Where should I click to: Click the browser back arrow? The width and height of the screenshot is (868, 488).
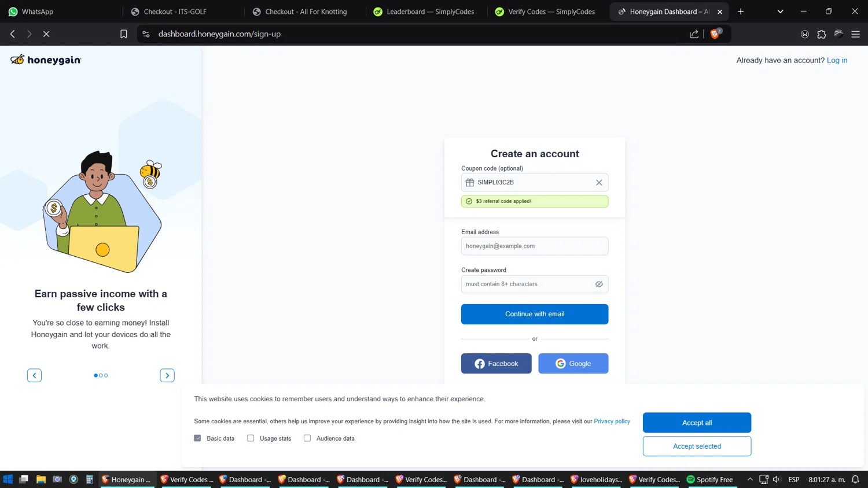[13, 34]
